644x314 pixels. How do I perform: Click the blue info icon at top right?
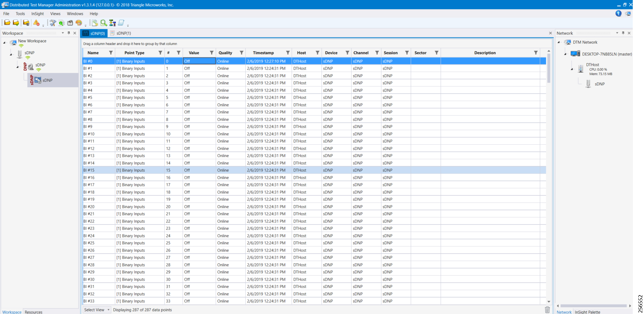(x=619, y=14)
